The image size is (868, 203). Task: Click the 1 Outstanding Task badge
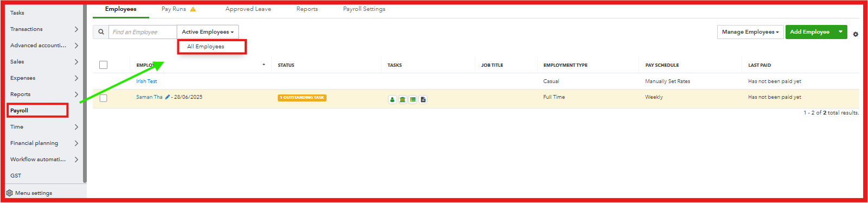click(x=302, y=98)
